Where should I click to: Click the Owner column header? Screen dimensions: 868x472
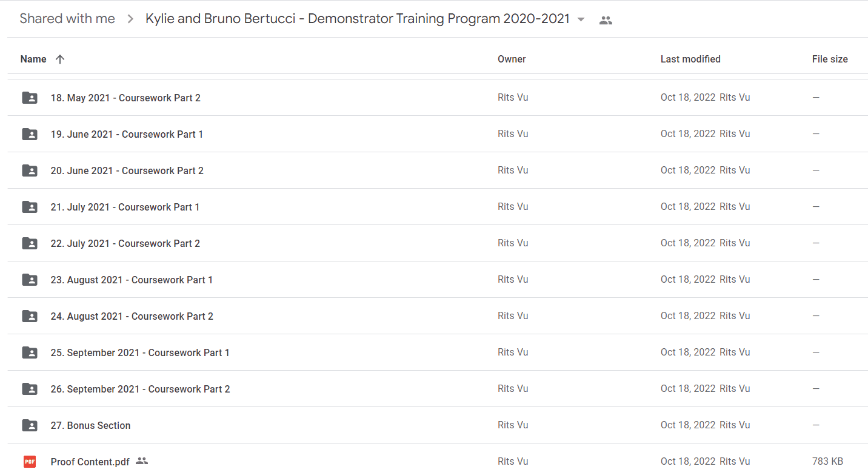[512, 59]
